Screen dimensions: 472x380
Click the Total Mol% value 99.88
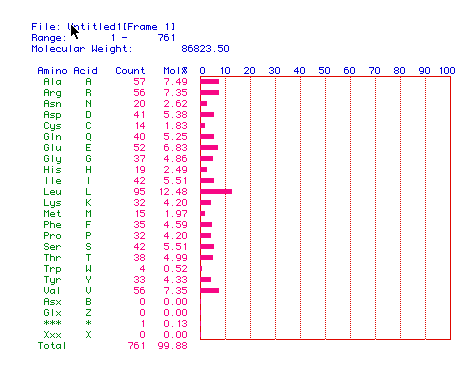172,346
